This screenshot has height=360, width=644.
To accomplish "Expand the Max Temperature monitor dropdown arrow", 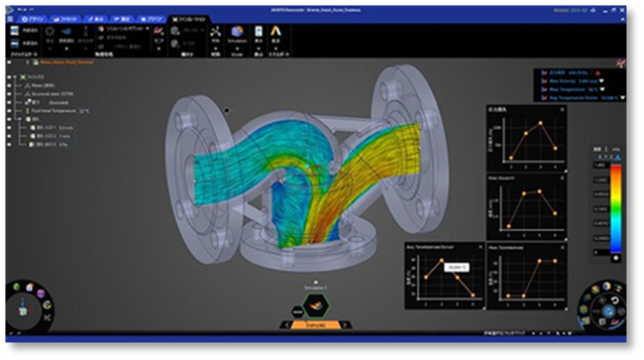I will pyautogui.click(x=602, y=89).
